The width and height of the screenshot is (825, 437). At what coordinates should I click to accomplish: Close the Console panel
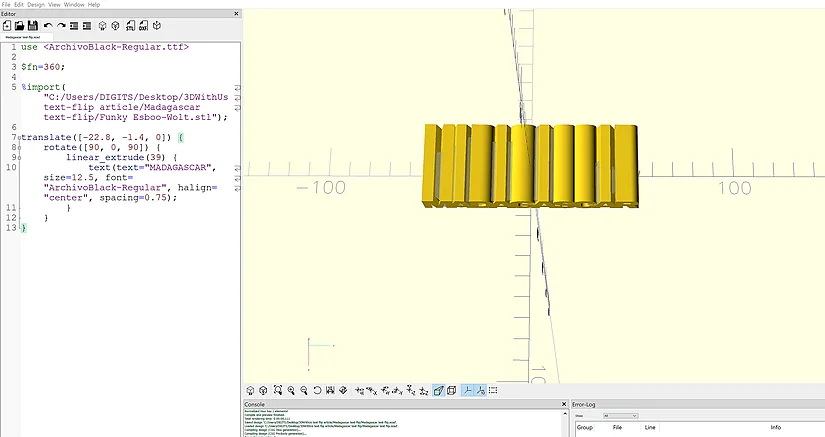564,404
